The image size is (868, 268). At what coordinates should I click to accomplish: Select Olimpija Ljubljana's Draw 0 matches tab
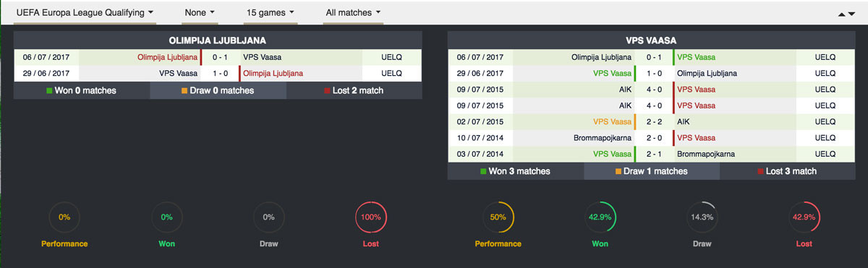tap(218, 90)
